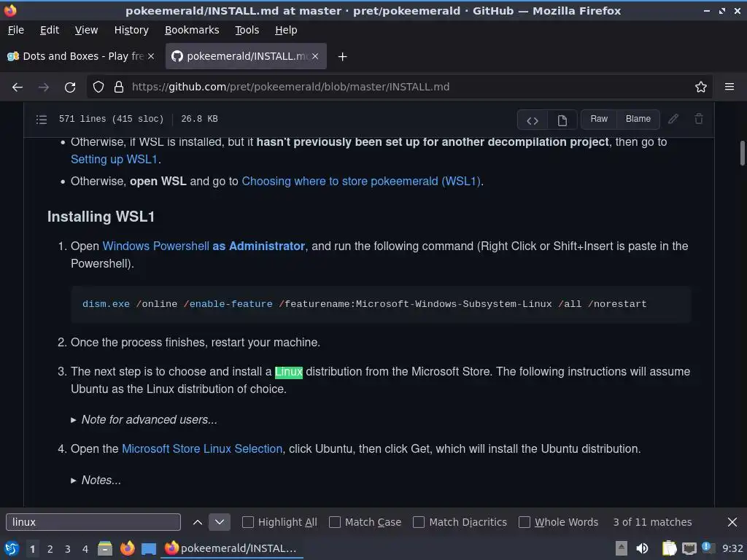
Task: Open the outline/table of contents list icon
Action: tap(42, 119)
